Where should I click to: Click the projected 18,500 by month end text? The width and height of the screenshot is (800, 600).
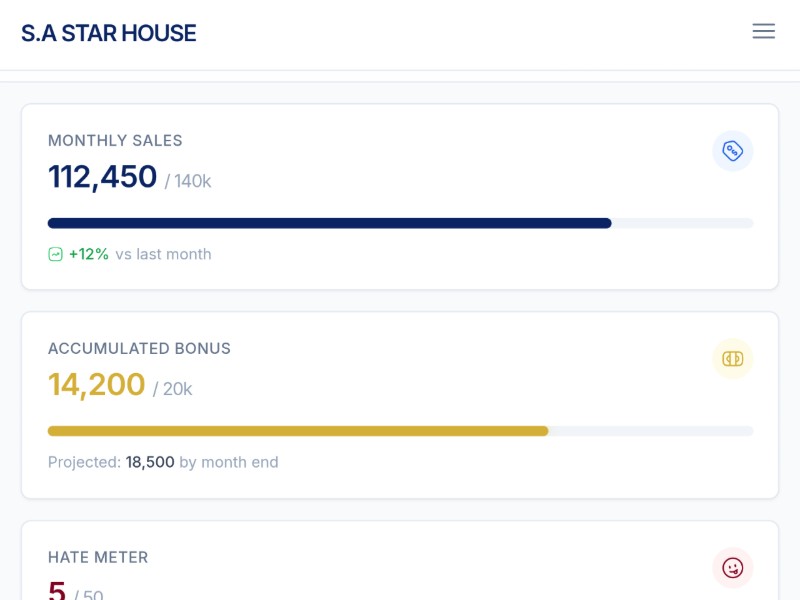(x=163, y=462)
